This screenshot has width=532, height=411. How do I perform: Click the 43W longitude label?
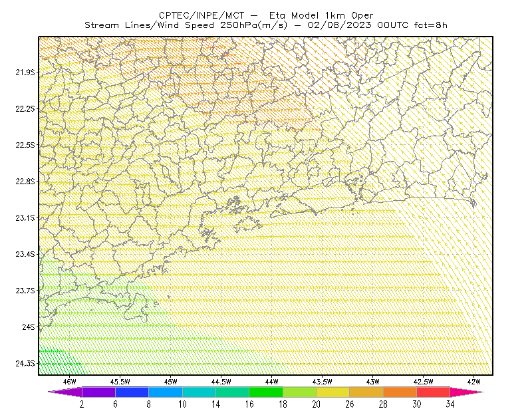coord(373,382)
